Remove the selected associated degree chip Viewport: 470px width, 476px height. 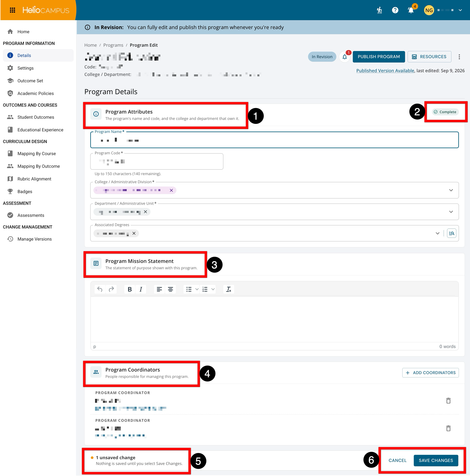134,233
